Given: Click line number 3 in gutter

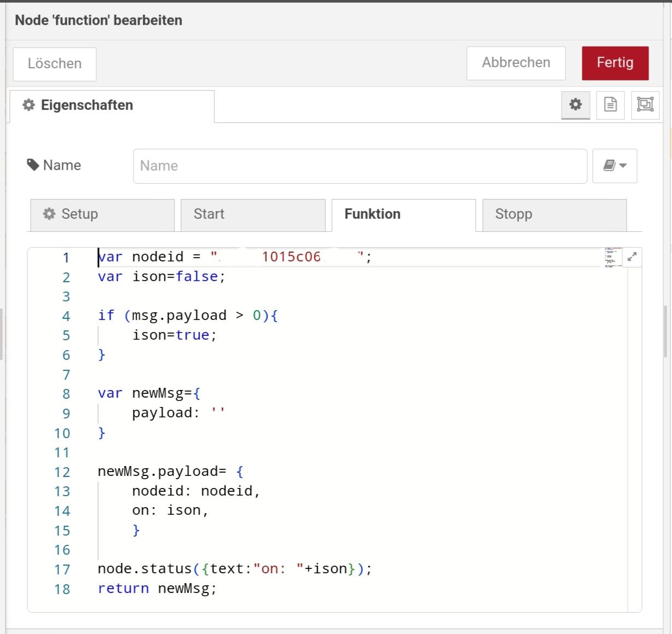Looking at the screenshot, I should pyautogui.click(x=66, y=296).
